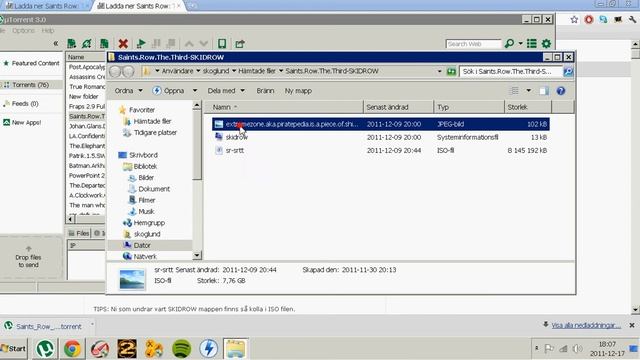Collapse uTorrent sidebar with double-chevron icon
The height and width of the screenshot is (360, 640).
click(56, 43)
